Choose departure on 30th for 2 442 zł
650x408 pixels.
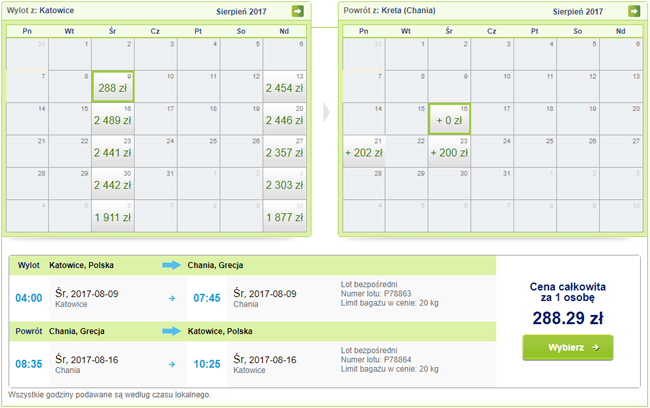[114, 183]
